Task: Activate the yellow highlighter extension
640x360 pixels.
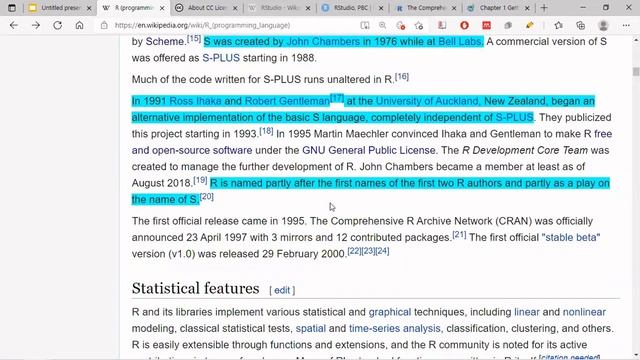Action: point(530,25)
